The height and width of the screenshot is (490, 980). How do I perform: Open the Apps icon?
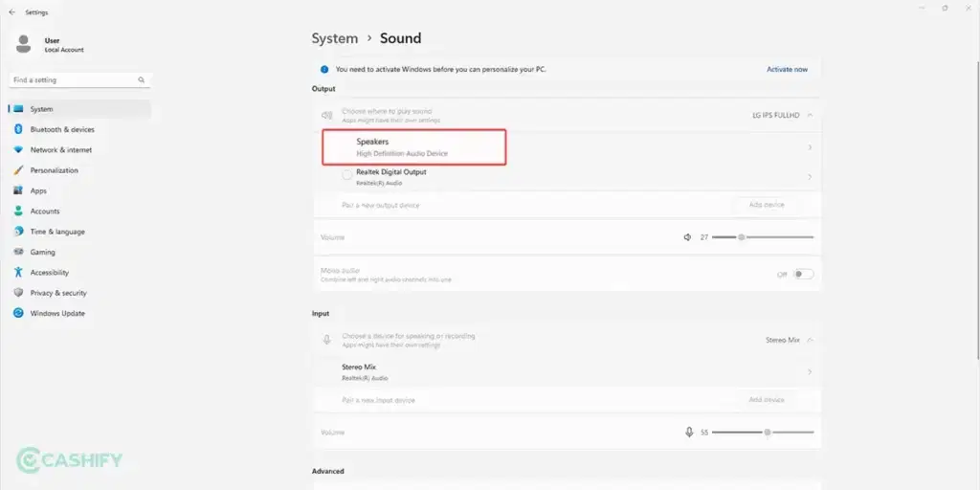[x=18, y=190]
